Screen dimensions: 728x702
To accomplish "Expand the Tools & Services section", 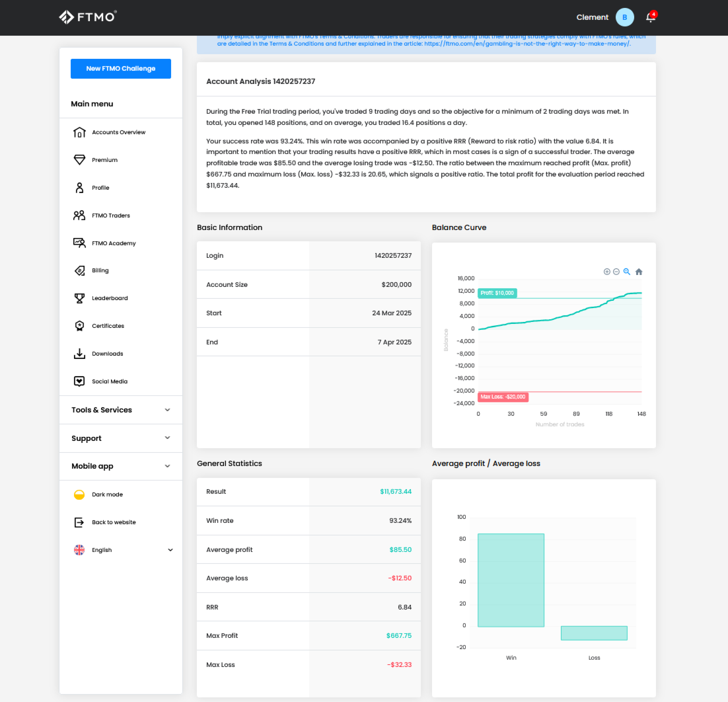I will tap(121, 410).
